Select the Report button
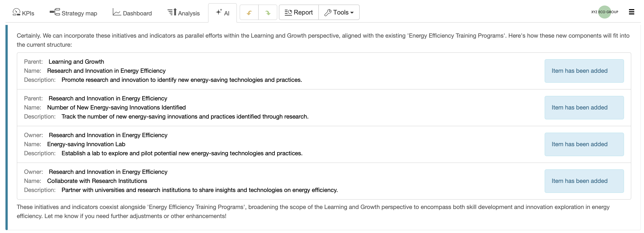This screenshot has width=644, height=233. point(298,12)
